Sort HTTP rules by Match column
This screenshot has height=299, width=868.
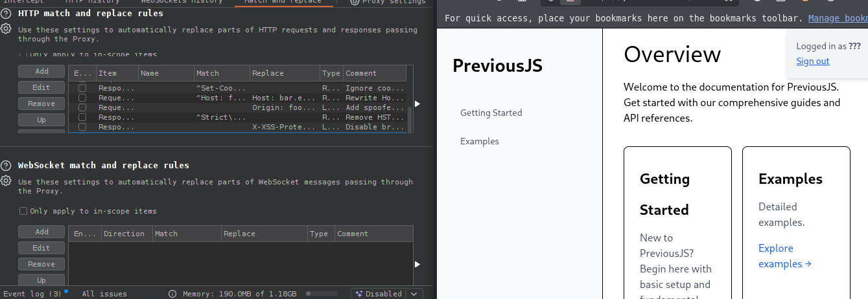tap(222, 73)
